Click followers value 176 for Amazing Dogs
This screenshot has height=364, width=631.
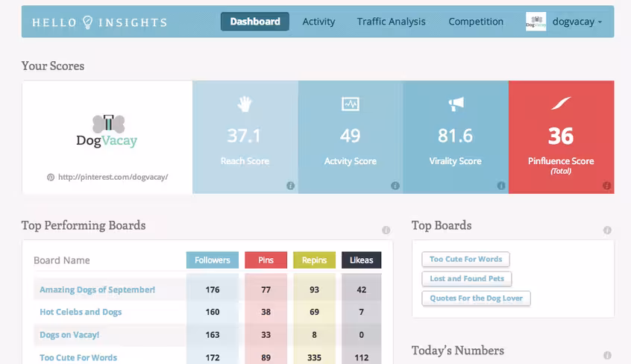(213, 289)
